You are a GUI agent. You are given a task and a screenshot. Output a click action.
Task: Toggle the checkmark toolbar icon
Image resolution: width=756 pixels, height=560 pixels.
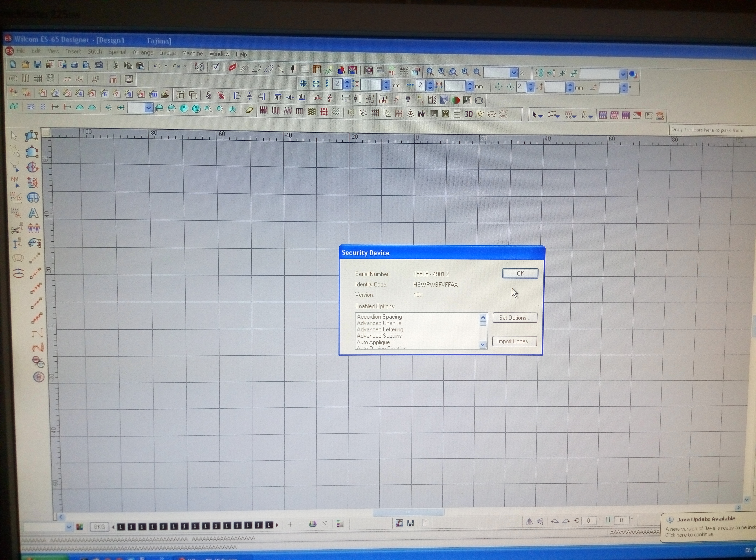(x=216, y=67)
